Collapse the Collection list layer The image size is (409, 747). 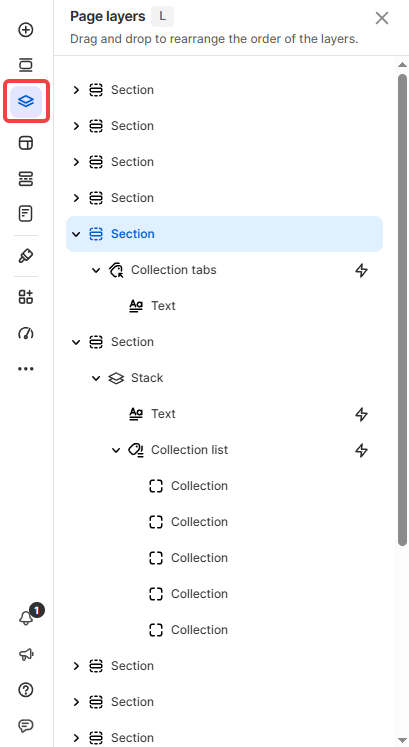point(116,450)
